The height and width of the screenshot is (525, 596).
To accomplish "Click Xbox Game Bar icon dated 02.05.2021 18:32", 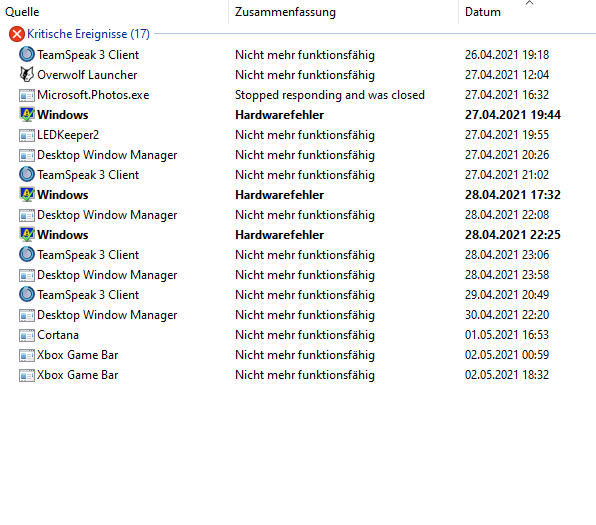I will (27, 375).
